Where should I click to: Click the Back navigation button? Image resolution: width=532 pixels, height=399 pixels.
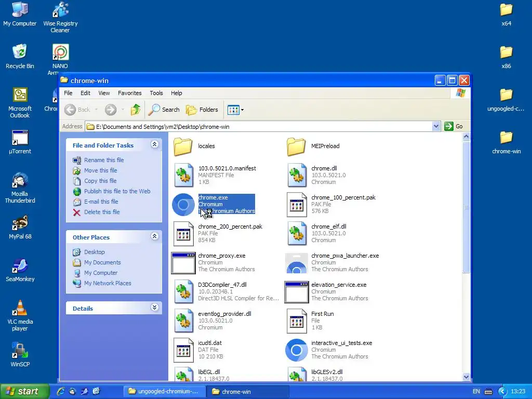[x=78, y=110]
